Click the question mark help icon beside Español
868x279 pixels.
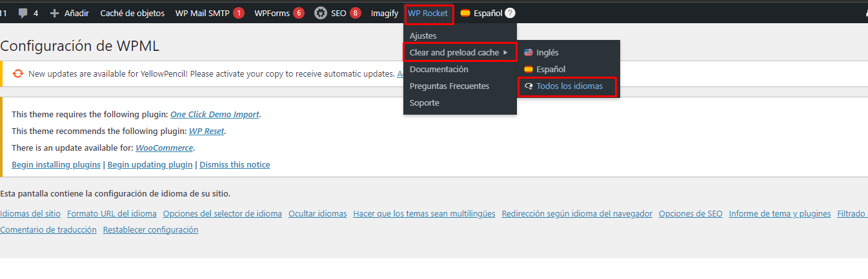click(x=510, y=13)
